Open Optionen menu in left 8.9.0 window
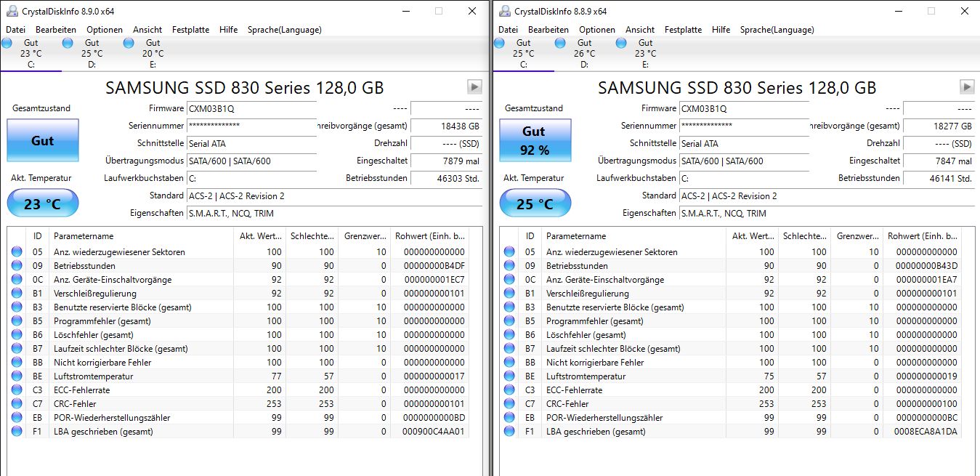This screenshot has width=980, height=476. (x=105, y=30)
